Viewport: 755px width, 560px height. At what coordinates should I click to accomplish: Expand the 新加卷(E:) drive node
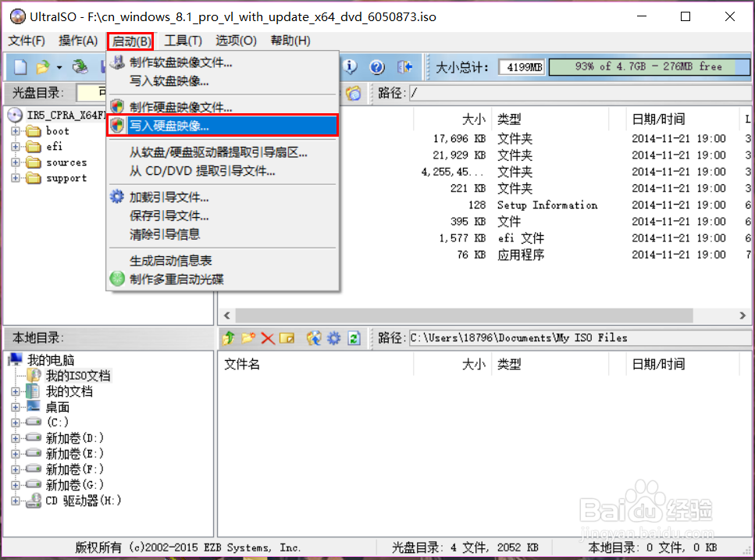(x=16, y=454)
